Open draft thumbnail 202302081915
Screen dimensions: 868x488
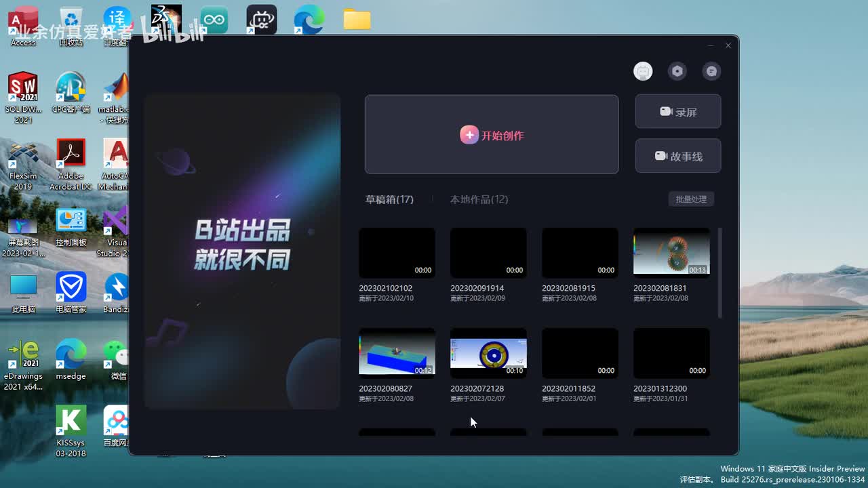580,253
